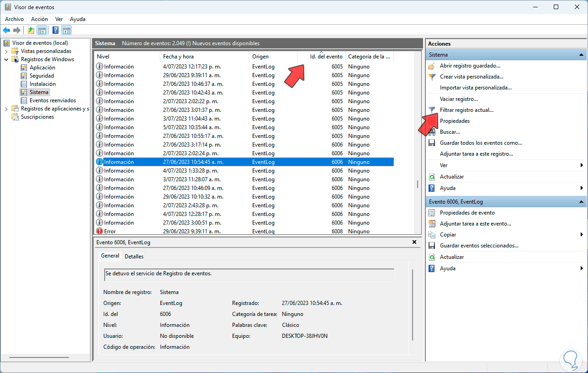The image size is (588, 373).
Task: Select the Instalación log
Action: click(42, 84)
